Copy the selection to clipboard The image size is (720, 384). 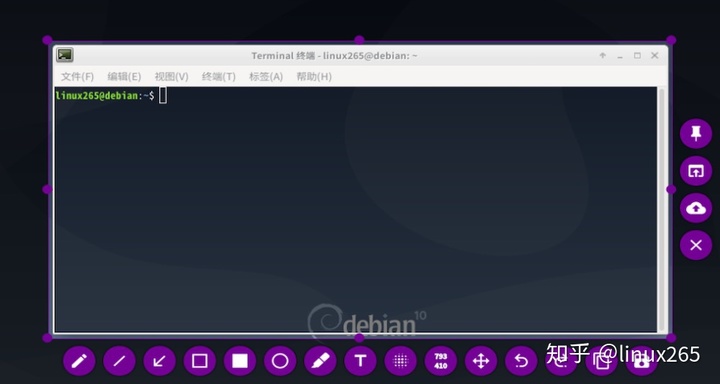(x=602, y=361)
